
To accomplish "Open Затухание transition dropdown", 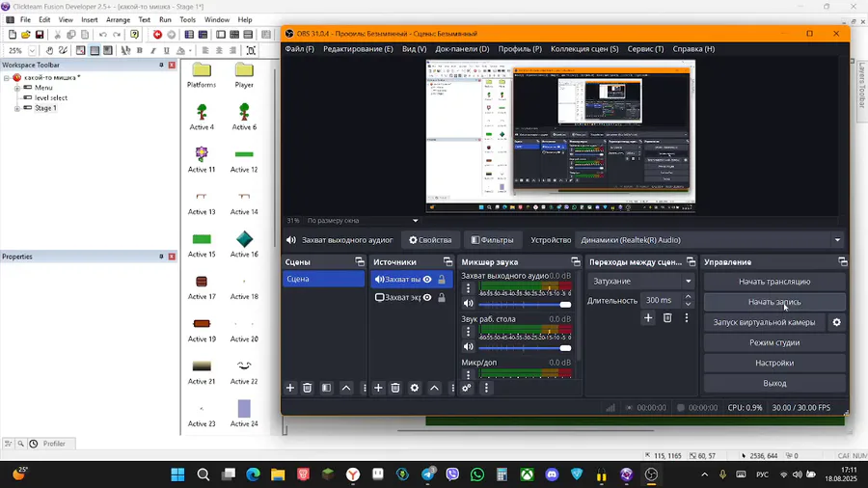I will pyautogui.click(x=641, y=281).
